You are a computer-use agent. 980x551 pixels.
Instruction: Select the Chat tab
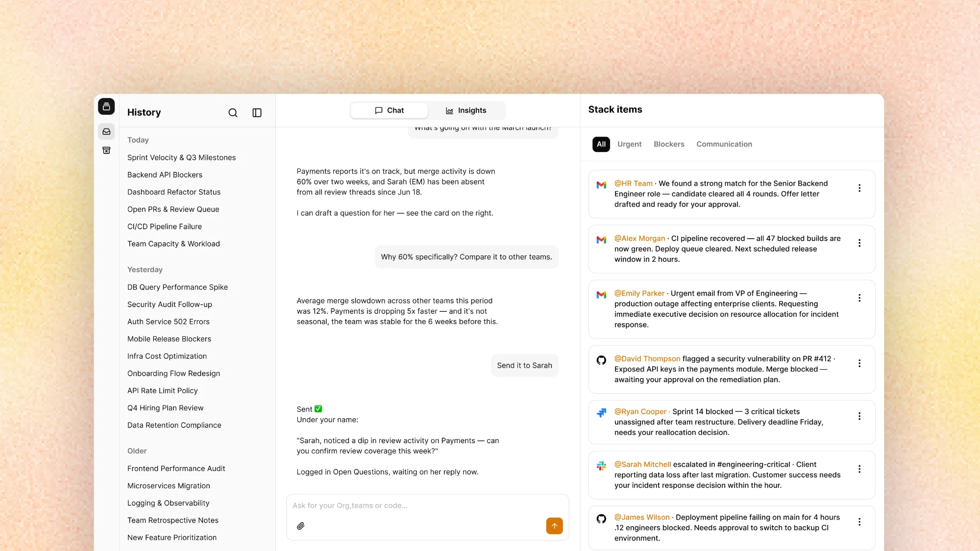pos(390,111)
